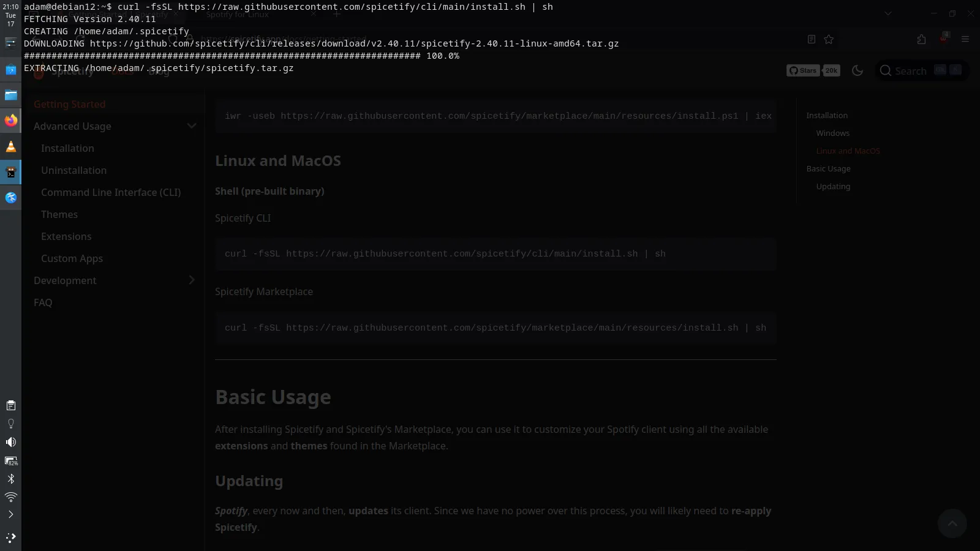Screen dimensions: 980x551
Task: Click the Search box on Spicetify docs
Action: [x=922, y=70]
